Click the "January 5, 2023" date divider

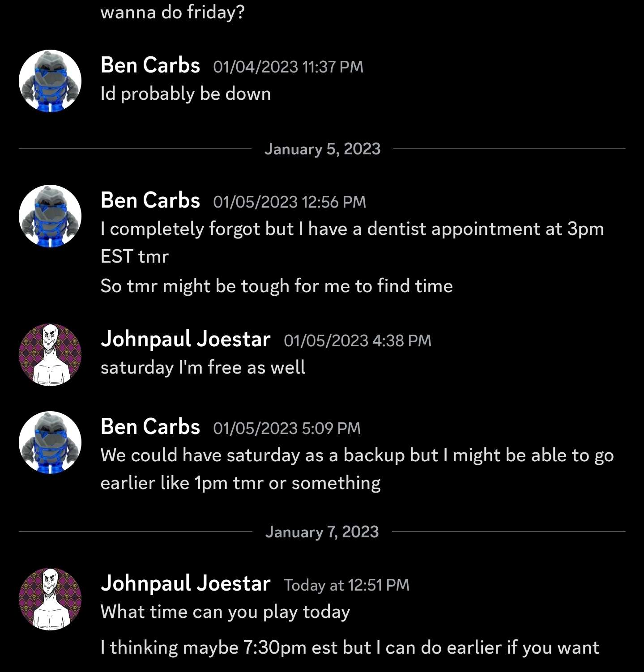[322, 149]
